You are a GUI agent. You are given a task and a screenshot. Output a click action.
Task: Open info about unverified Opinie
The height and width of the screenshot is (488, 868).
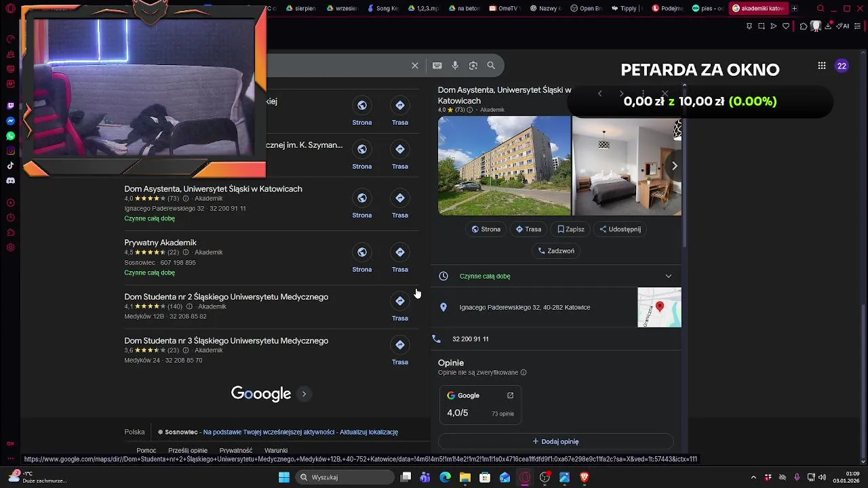[524, 373]
